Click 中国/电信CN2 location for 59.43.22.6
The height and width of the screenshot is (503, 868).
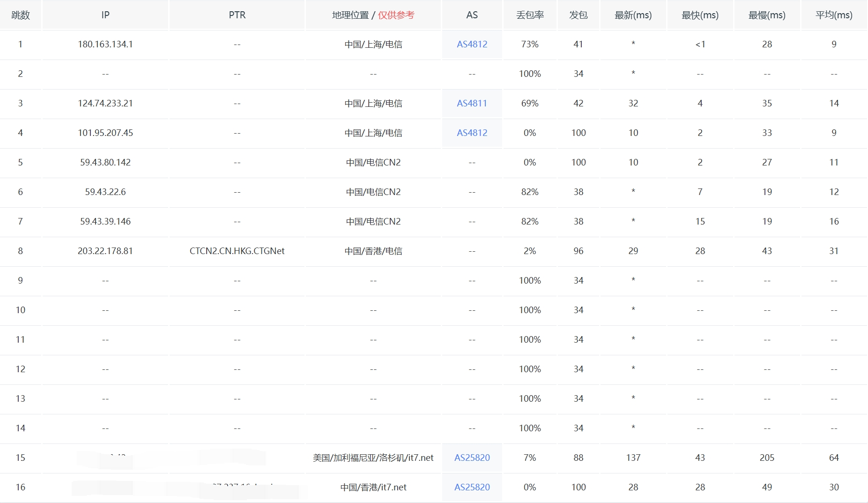(373, 192)
